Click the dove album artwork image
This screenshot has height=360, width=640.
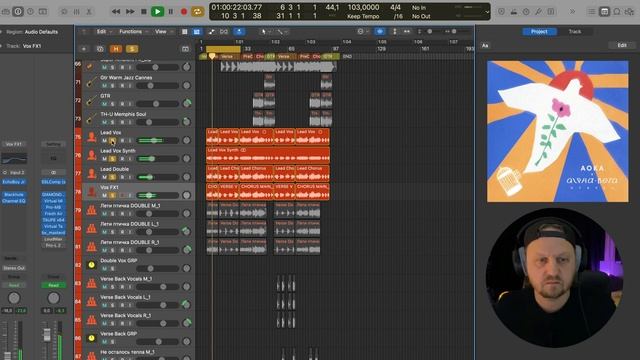558,131
